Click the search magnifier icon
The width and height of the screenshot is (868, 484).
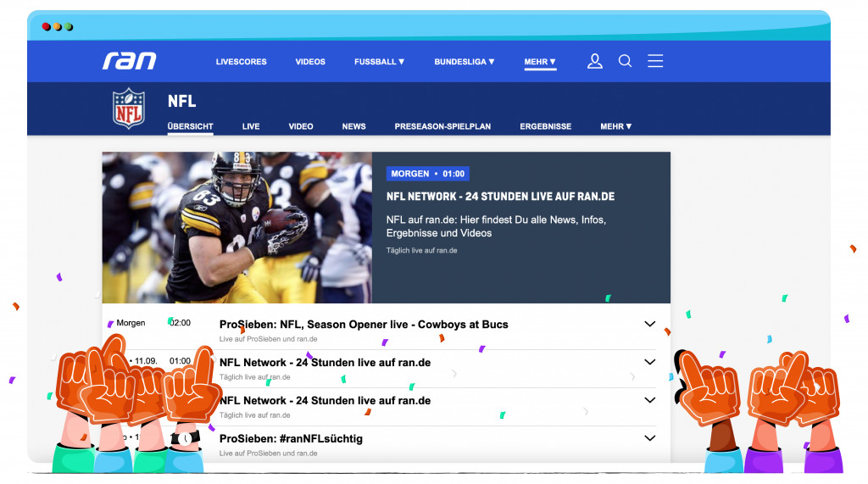click(x=625, y=61)
